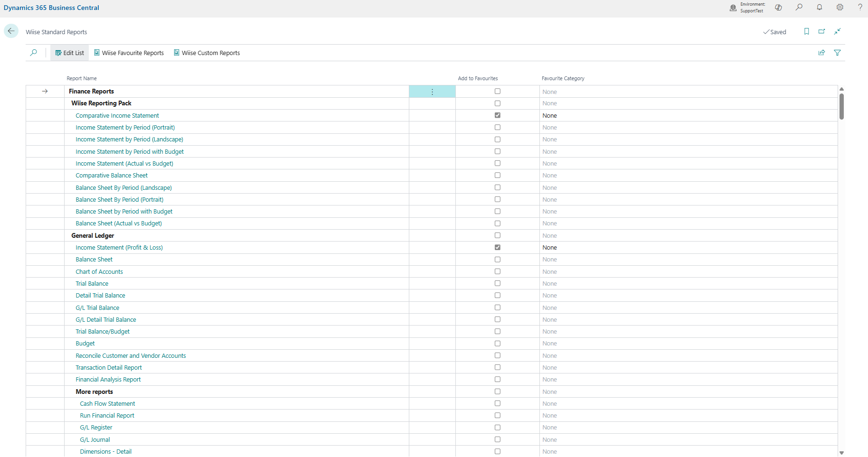Uncheck favourite for Income Statement (Profit & Loss)
The height and width of the screenshot is (457, 868).
pos(498,247)
